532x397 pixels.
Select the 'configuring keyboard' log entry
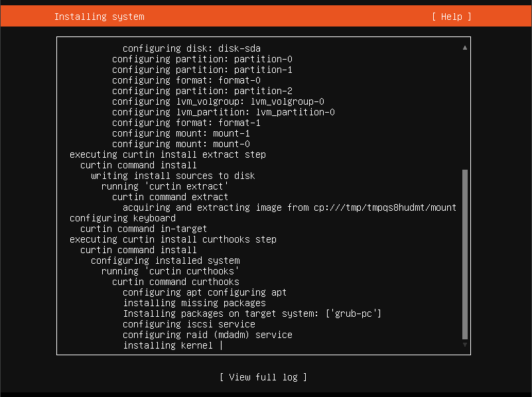(123, 218)
